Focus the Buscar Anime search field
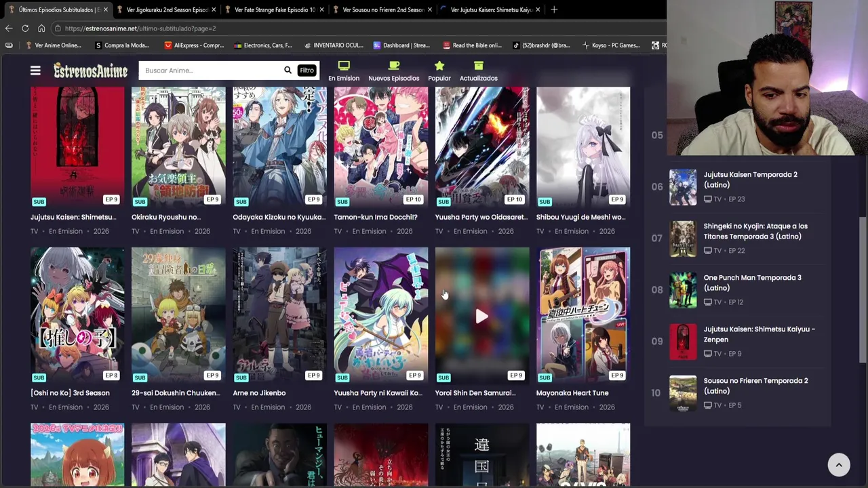Viewport: 868px width, 488px height. [210, 70]
